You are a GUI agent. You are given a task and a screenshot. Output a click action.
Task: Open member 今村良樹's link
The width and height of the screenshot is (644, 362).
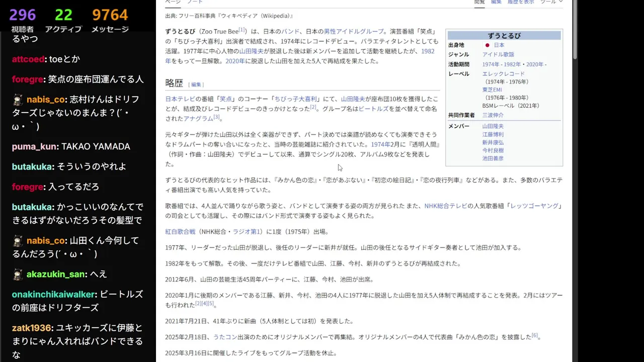coord(493,150)
